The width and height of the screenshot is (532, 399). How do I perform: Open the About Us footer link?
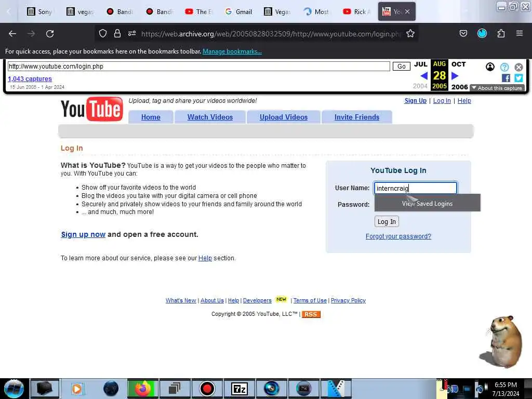(x=212, y=301)
